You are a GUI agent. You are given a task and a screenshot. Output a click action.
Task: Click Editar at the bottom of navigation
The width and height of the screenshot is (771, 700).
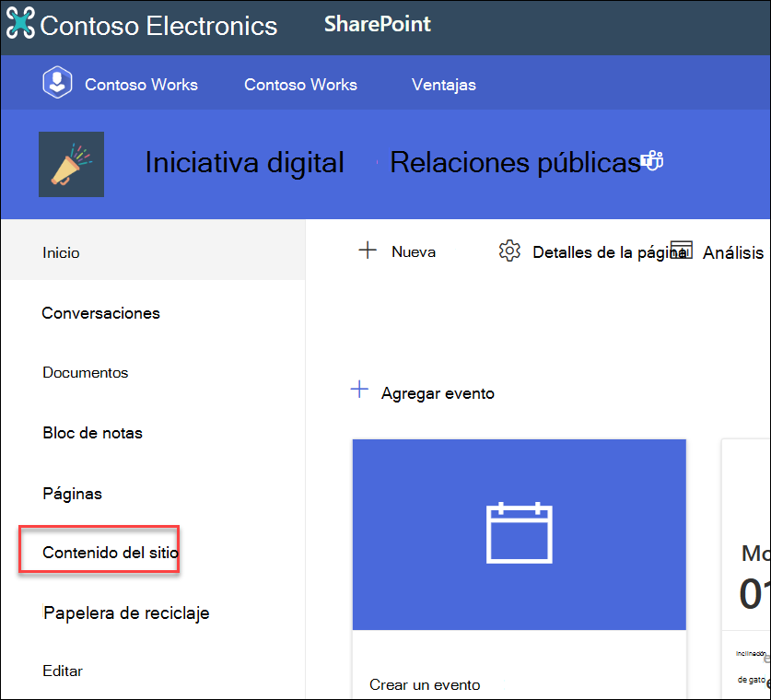(63, 671)
